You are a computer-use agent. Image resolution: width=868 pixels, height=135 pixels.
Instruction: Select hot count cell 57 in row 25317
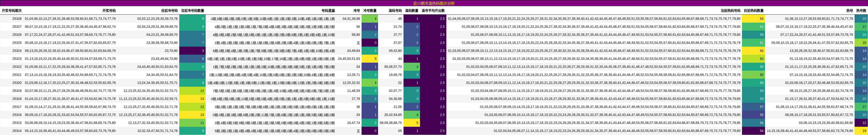coord(754,107)
